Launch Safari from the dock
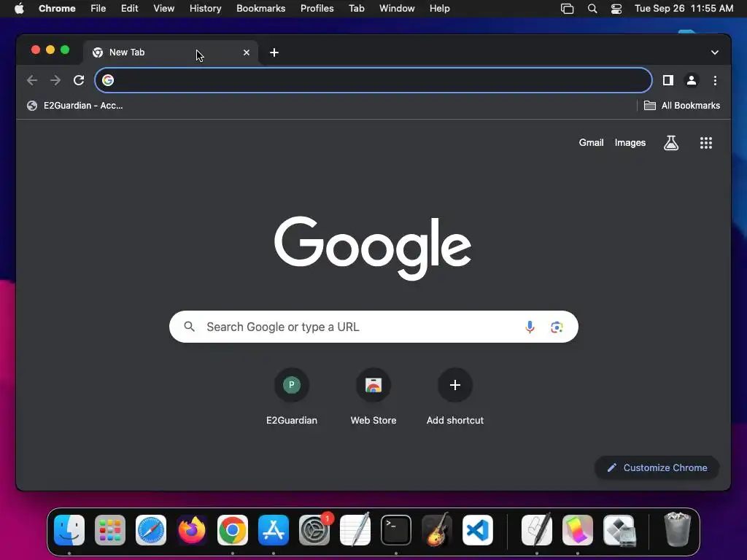 151,530
